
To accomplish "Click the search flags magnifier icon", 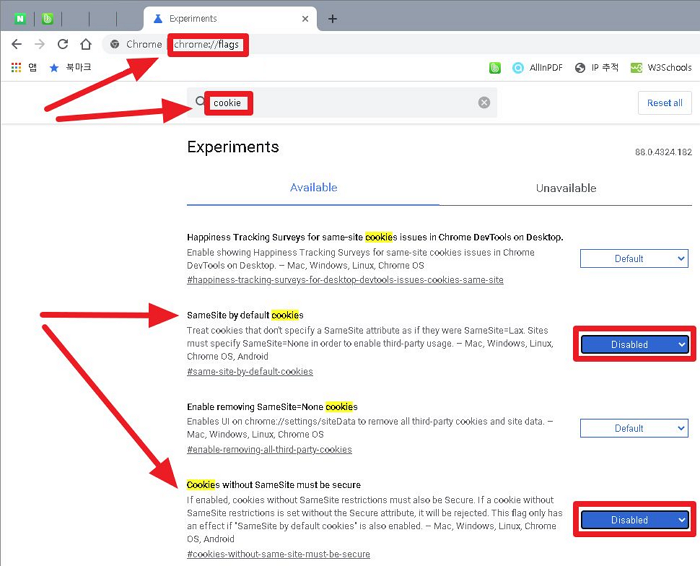I will [x=200, y=101].
